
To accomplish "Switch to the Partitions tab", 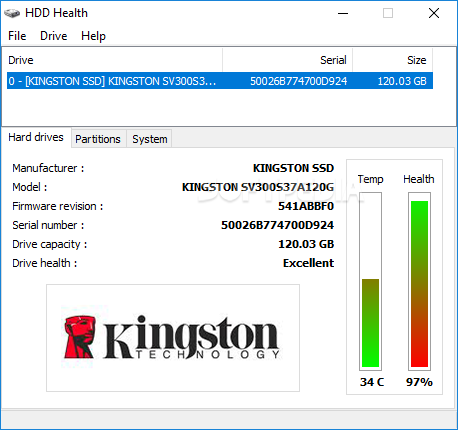I will pyautogui.click(x=98, y=139).
